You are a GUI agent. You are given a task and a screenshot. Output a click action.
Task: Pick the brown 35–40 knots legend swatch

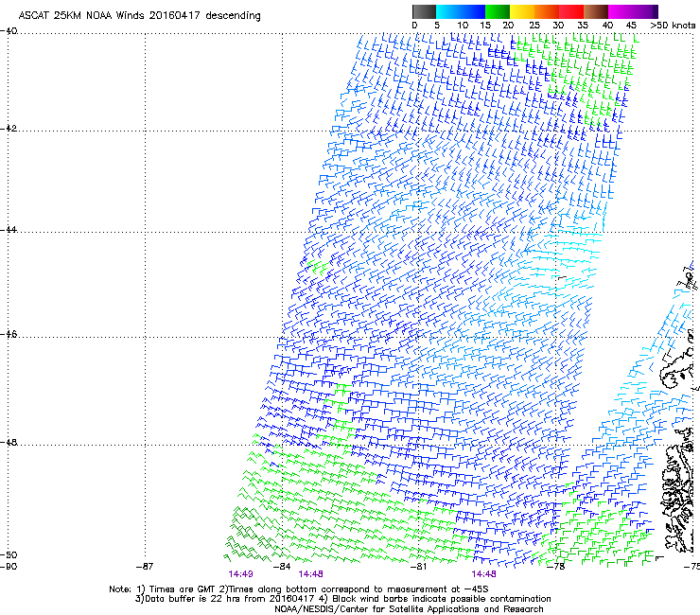(x=596, y=11)
